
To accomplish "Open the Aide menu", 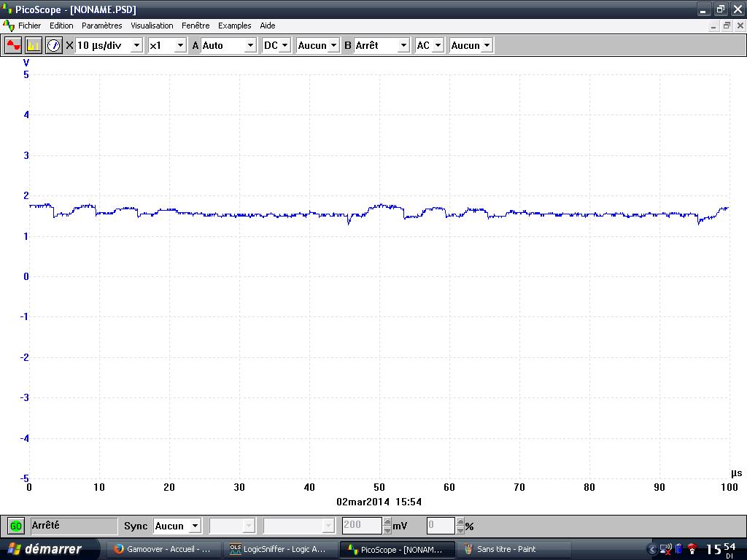I will coord(268,26).
